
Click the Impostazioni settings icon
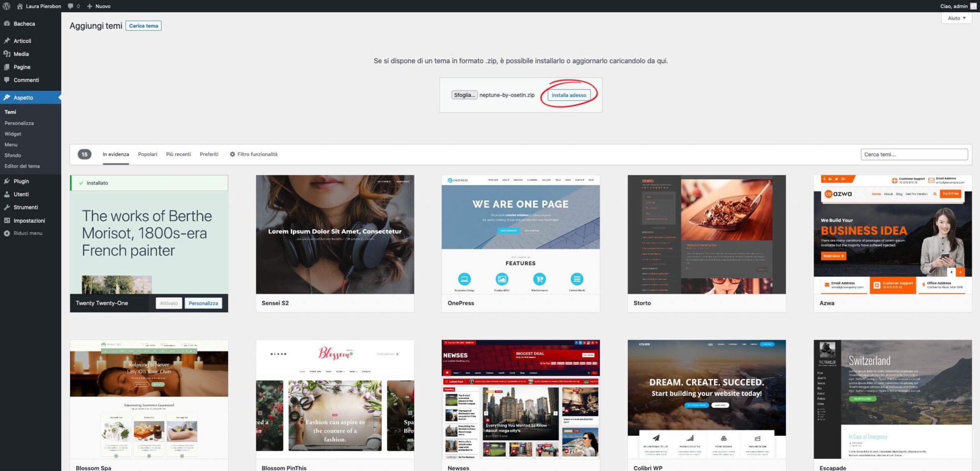[x=7, y=221]
